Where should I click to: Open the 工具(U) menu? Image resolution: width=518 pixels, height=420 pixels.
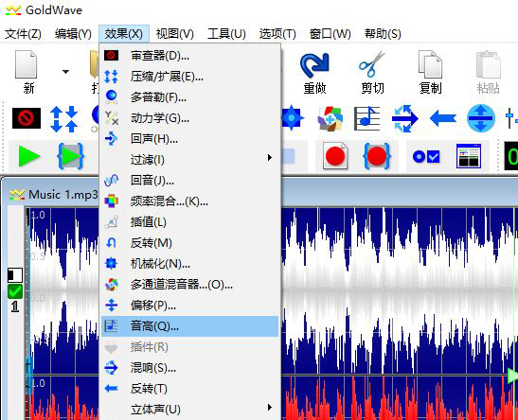(x=226, y=34)
